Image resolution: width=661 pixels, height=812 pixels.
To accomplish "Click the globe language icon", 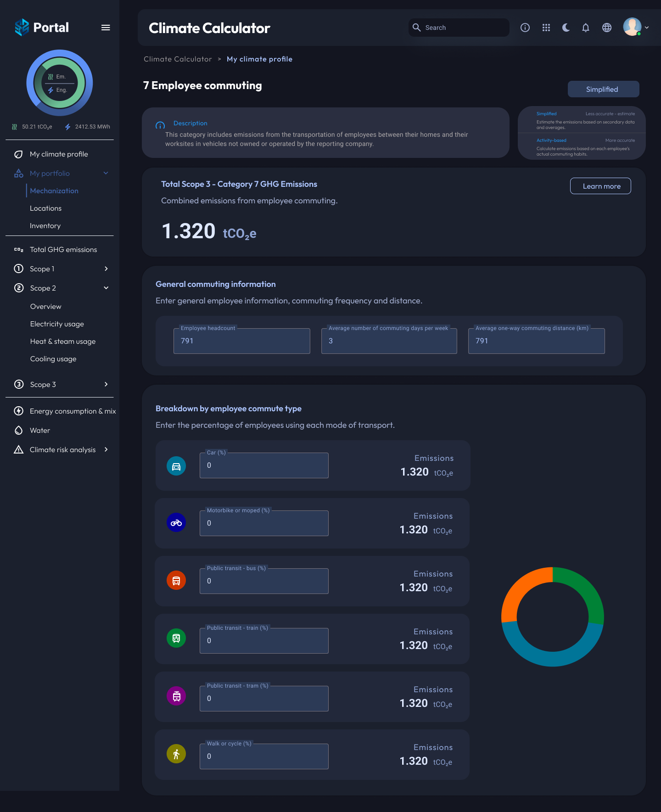I will click(x=607, y=28).
